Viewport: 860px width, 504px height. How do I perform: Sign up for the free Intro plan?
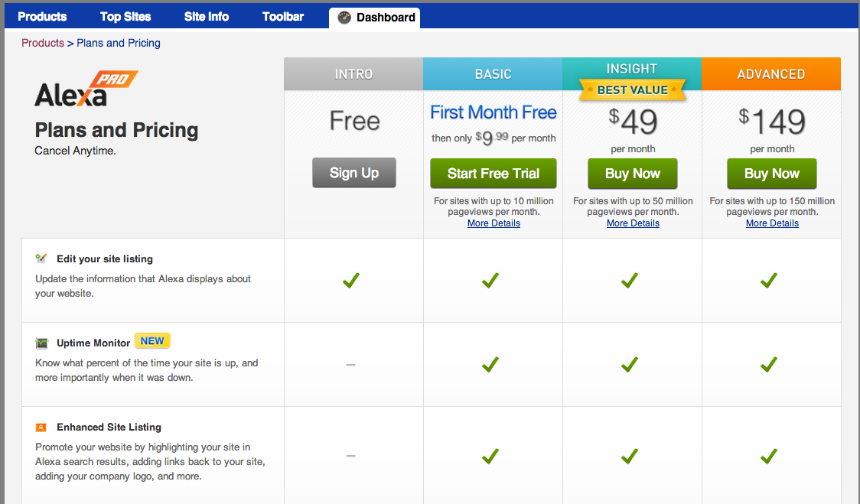(x=354, y=173)
